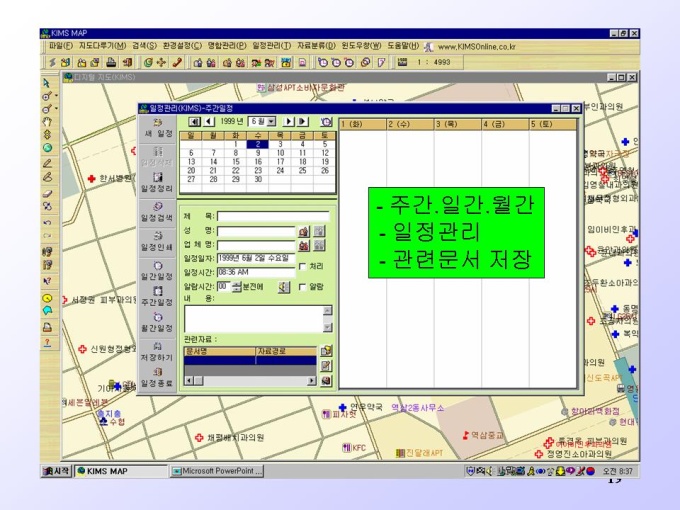Go to next month with the forward arrow
The width and height of the screenshot is (680, 510).
(x=289, y=121)
